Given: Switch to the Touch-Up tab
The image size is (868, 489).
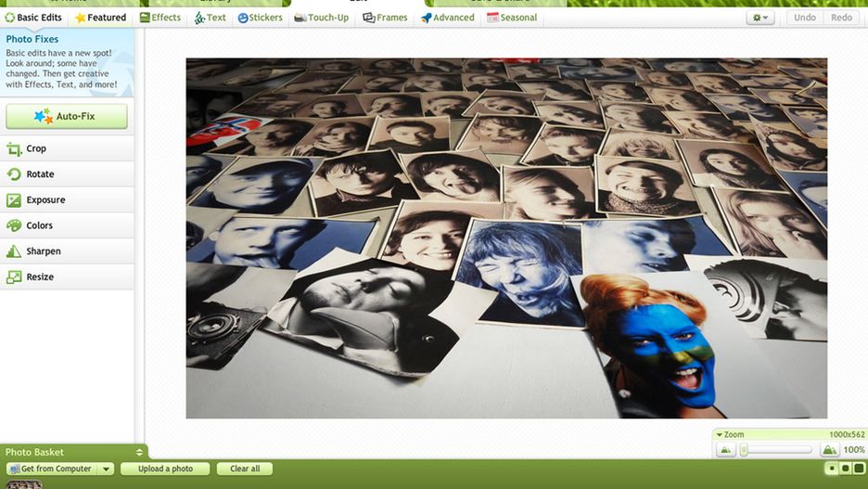Looking at the screenshot, I should [321, 18].
